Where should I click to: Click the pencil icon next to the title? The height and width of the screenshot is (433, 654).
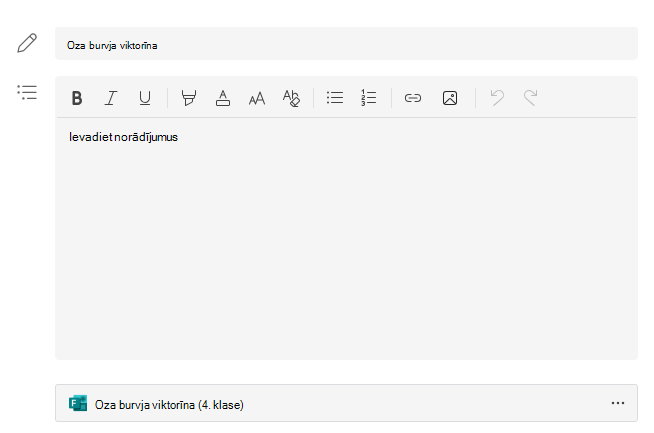(27, 43)
